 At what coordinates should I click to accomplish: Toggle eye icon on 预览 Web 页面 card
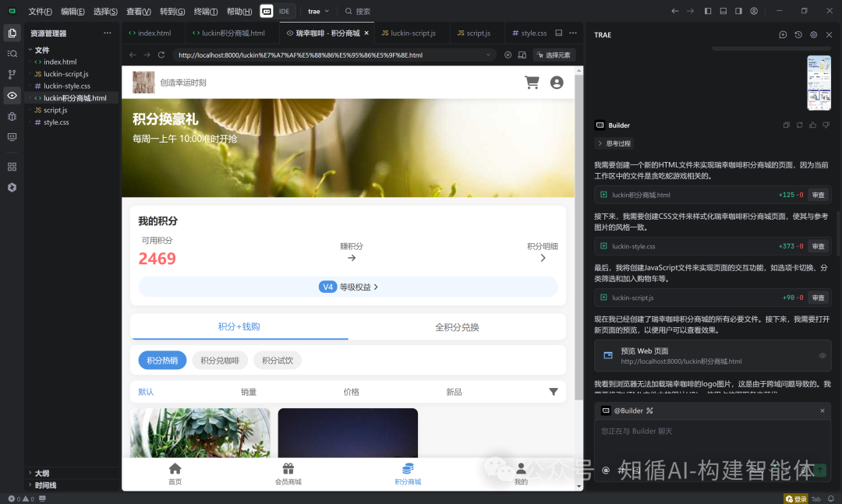pyautogui.click(x=823, y=356)
